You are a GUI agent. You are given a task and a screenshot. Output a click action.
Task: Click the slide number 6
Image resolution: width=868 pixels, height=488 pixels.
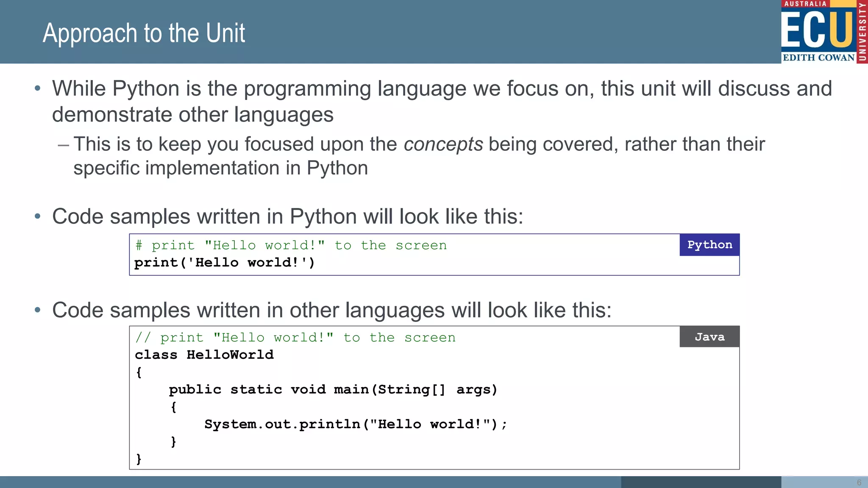point(859,482)
